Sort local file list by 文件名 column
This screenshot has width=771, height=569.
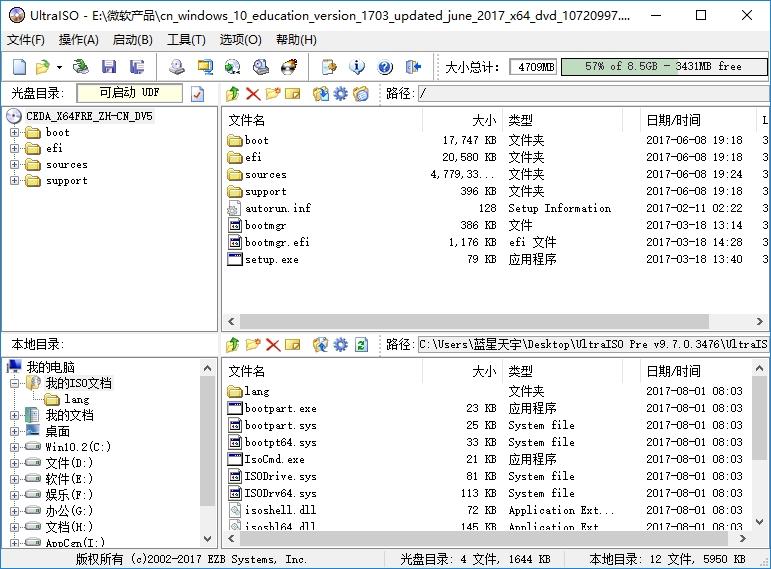pos(322,371)
